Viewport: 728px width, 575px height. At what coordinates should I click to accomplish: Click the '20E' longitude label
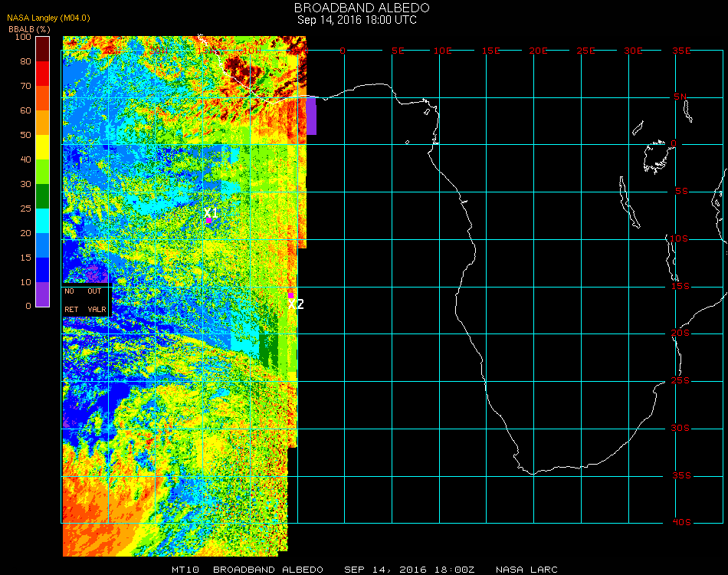(x=538, y=51)
